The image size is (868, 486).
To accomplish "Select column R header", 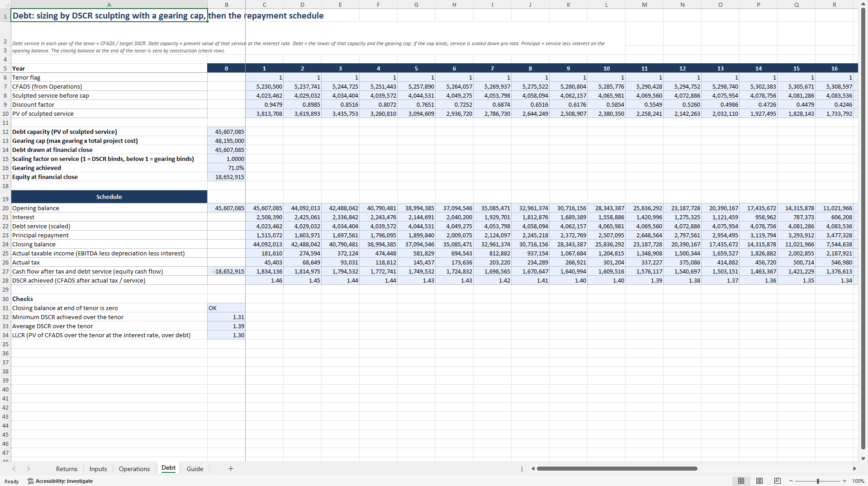I will [834, 5].
